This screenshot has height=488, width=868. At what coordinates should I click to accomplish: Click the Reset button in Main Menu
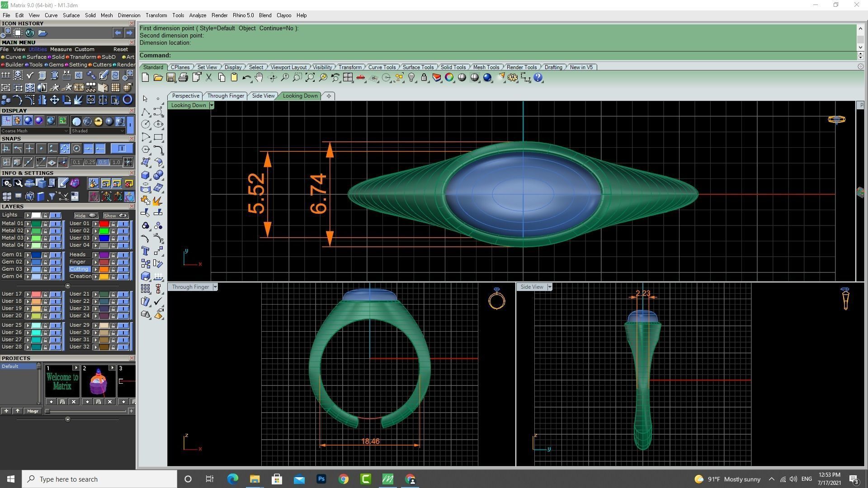coord(120,49)
